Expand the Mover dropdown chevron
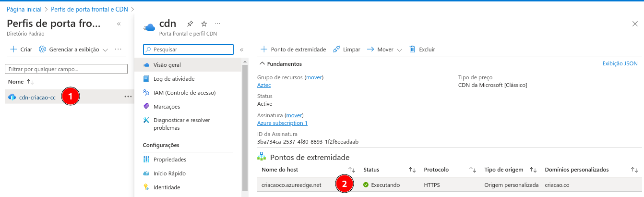The image size is (644, 197). coord(399,49)
